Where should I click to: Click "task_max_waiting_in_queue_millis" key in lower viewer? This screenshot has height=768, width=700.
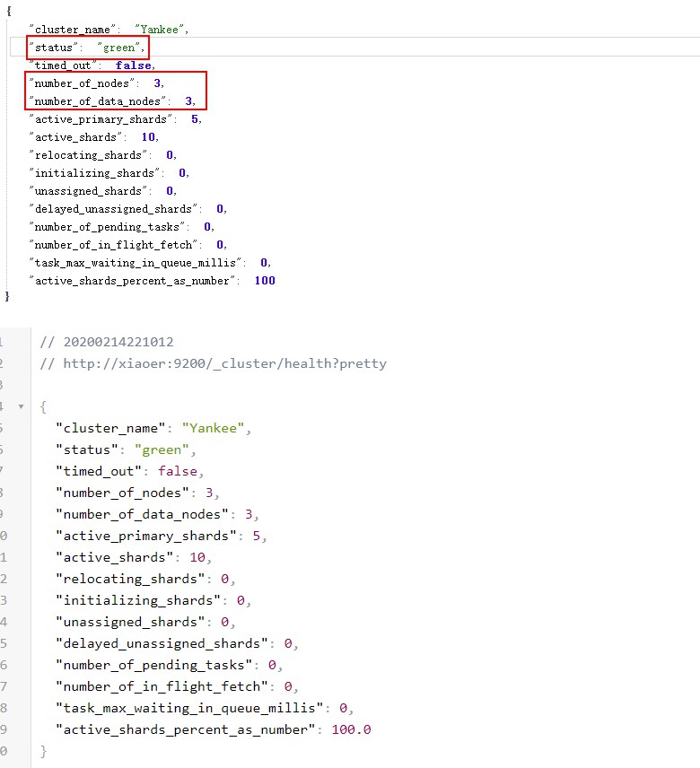coord(190,708)
